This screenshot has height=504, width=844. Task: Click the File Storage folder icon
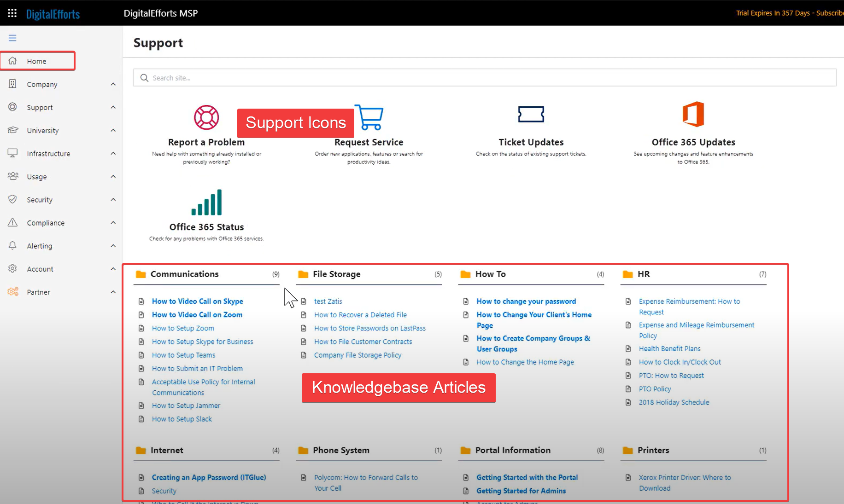303,274
